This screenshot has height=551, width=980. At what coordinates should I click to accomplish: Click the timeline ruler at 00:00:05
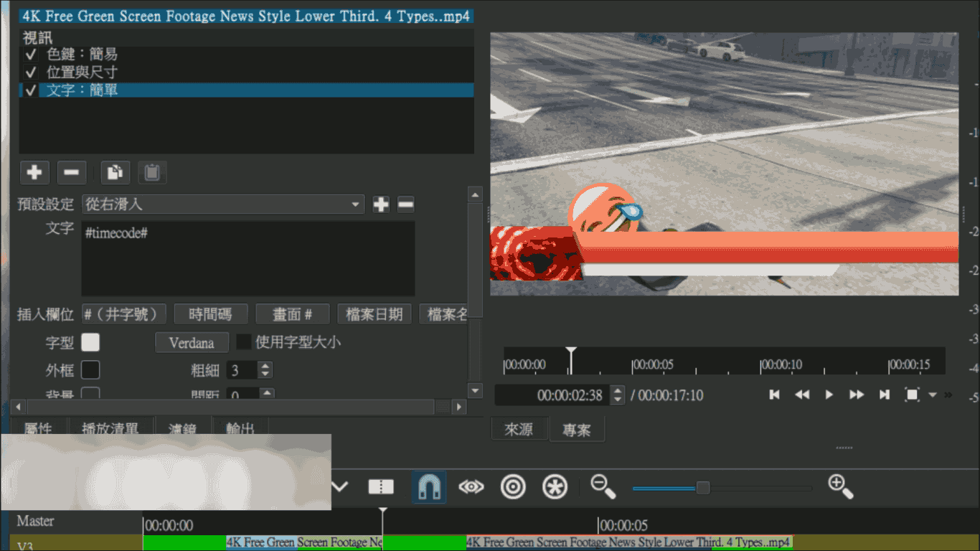coord(599,526)
